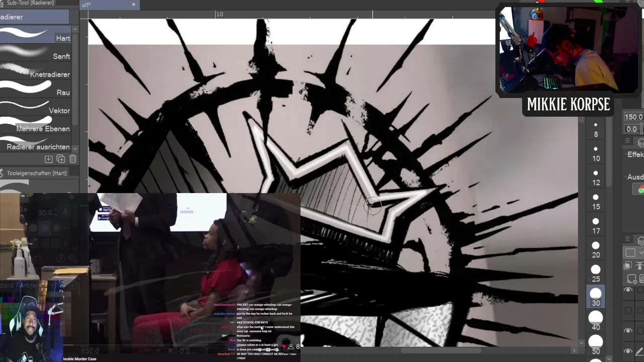Select the Hart eraser sub-tool
Viewport: 644px width, 362px height.
(x=35, y=35)
